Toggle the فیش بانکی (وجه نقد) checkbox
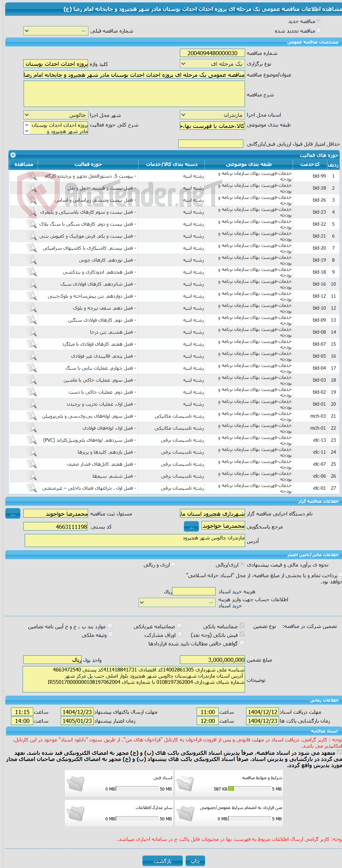 (242, 634)
